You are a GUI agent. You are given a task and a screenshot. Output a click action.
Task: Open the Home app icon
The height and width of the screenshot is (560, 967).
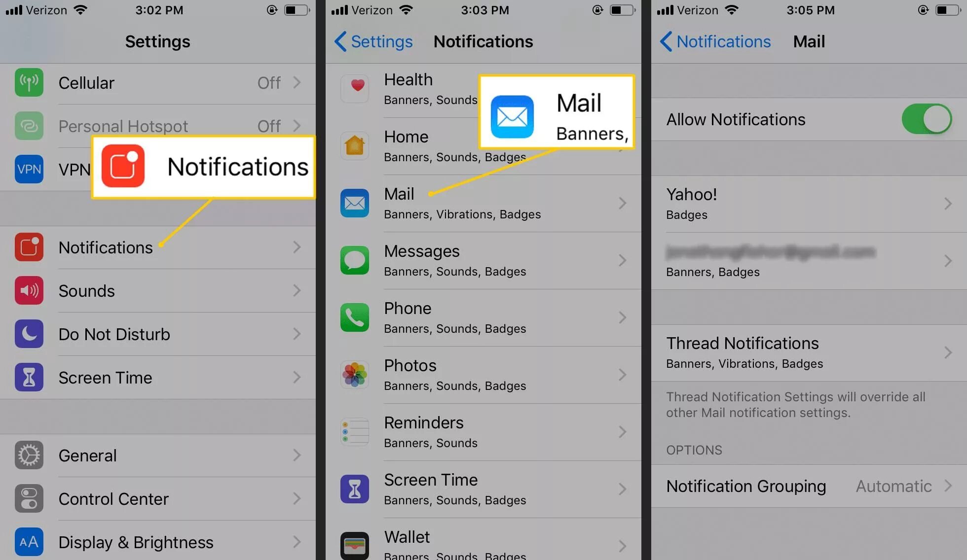(x=354, y=145)
